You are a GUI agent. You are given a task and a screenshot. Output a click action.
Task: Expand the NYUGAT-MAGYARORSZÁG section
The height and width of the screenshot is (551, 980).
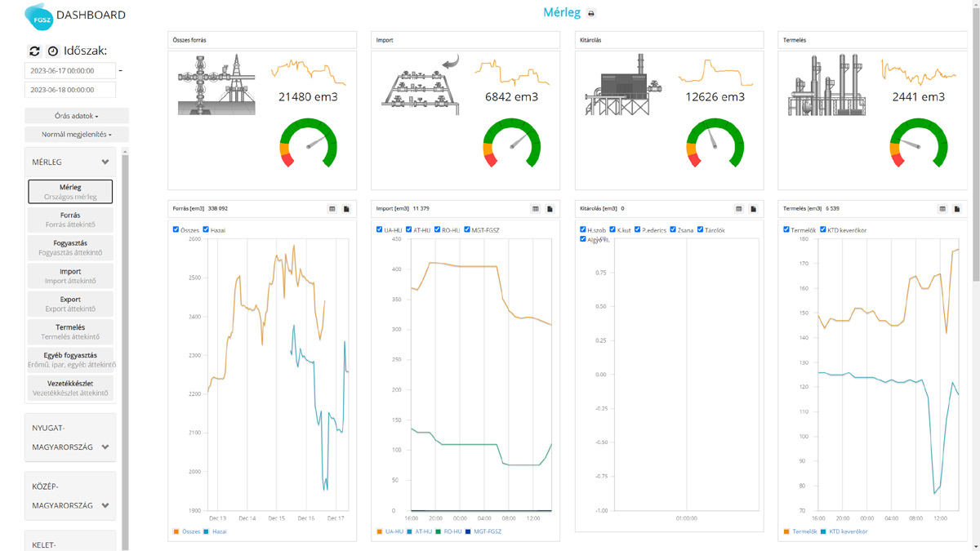[70, 438]
